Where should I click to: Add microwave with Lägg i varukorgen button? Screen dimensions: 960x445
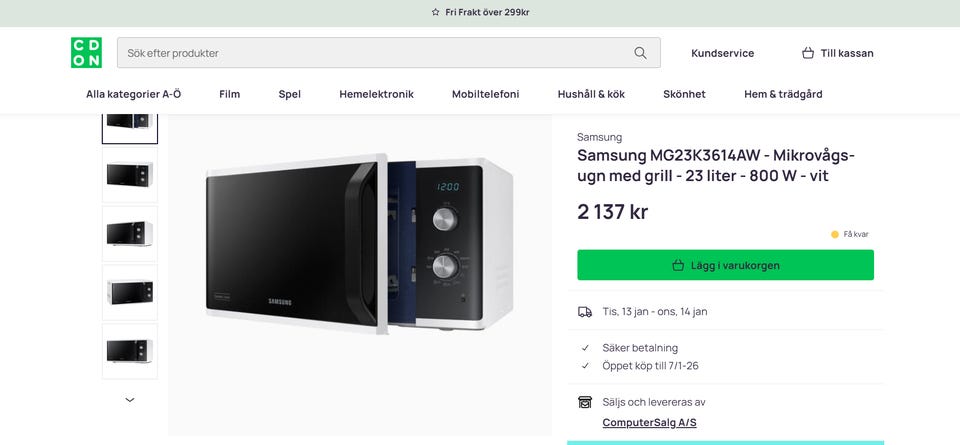[725, 265]
